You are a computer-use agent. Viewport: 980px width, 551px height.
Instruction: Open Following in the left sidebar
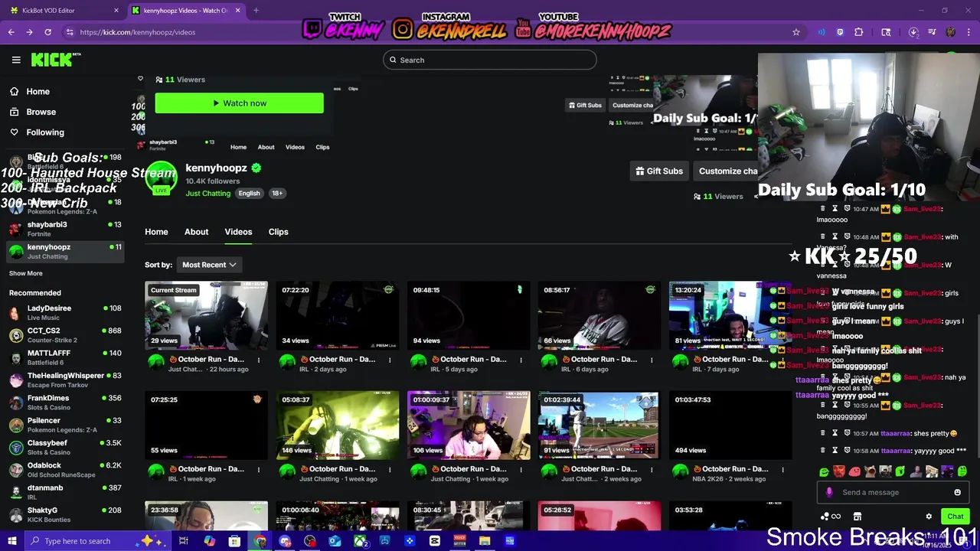45,132
